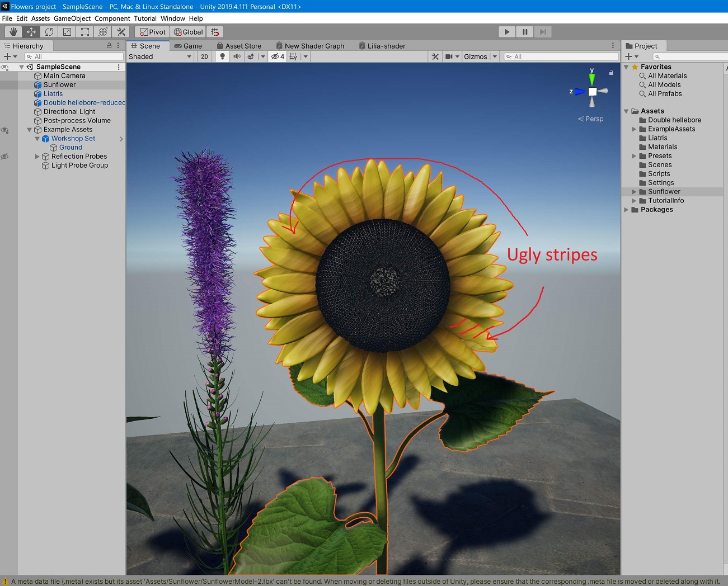
Task: Select the Rotate tool
Action: coord(49,32)
